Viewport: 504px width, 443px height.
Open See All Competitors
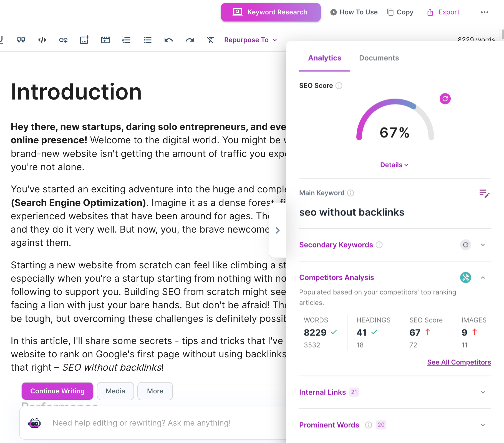tap(459, 362)
